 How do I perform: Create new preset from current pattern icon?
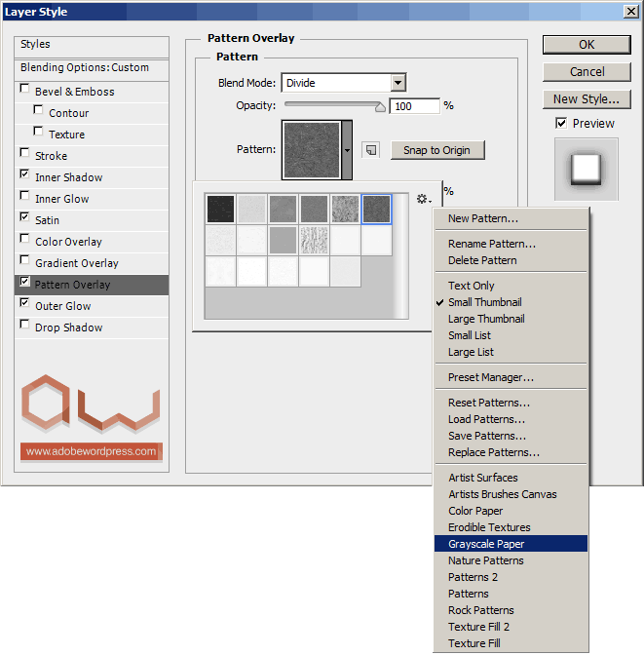[x=371, y=150]
